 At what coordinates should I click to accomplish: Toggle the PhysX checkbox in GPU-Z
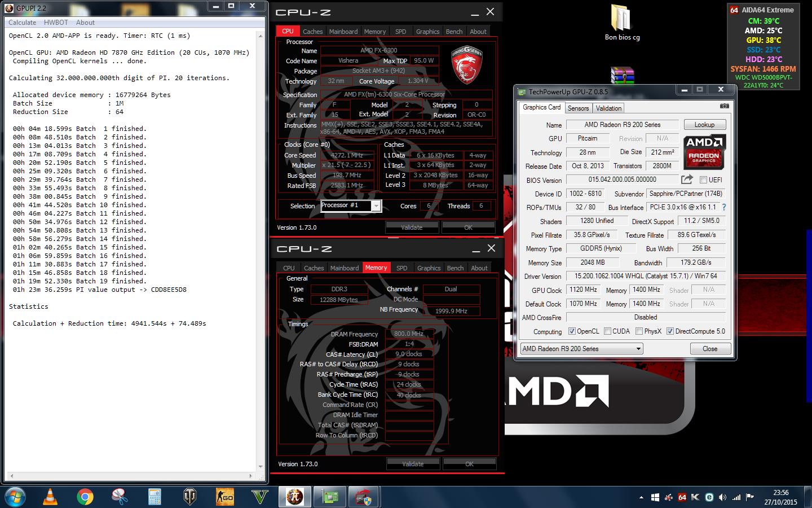tap(639, 331)
